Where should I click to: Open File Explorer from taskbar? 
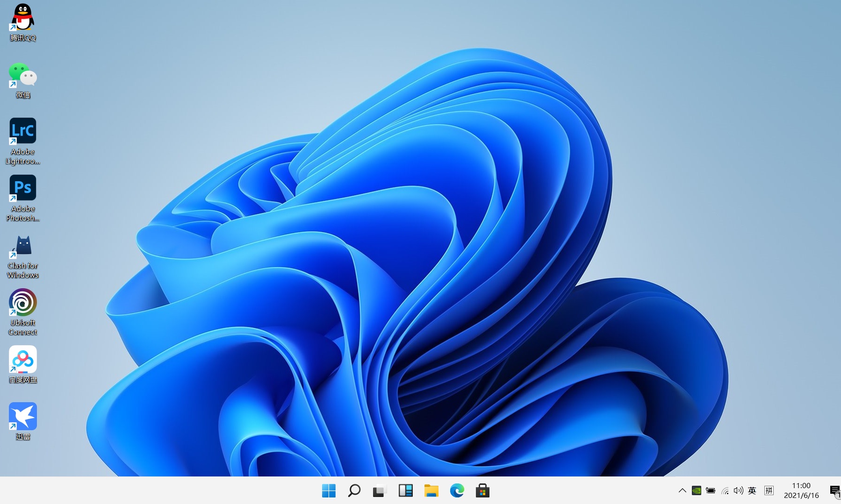click(x=431, y=491)
